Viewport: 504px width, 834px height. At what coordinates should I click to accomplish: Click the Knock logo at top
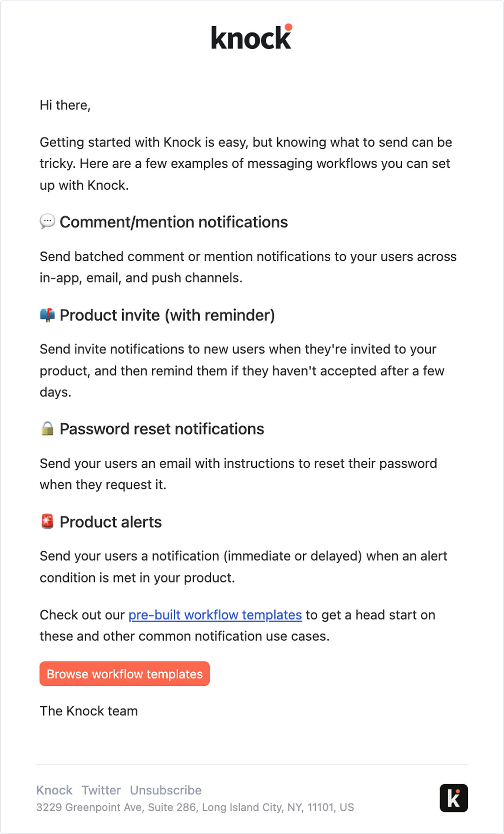click(251, 37)
